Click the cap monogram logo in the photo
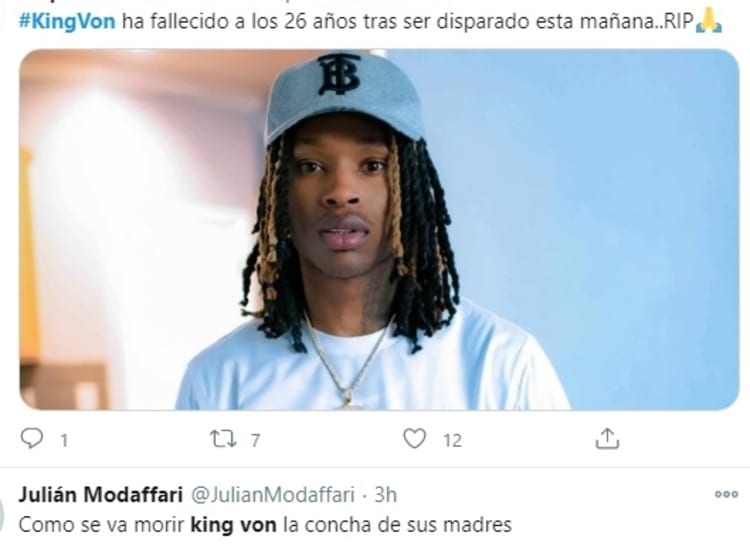This screenshot has width=750, height=546. coord(339,74)
